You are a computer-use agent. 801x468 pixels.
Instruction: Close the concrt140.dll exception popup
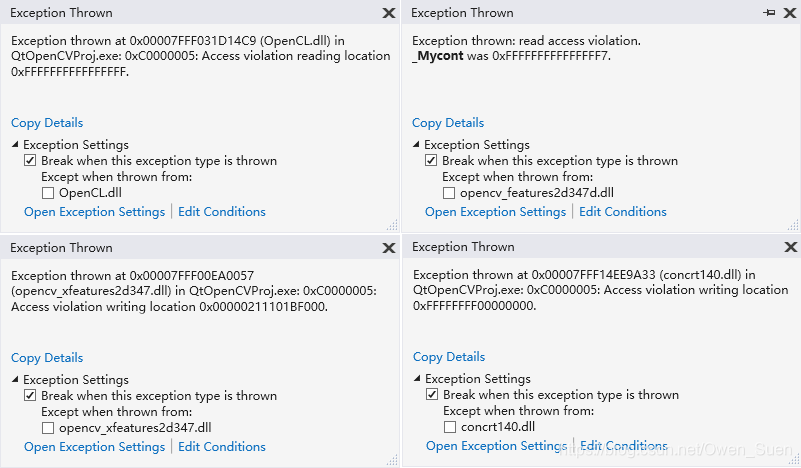(790, 247)
